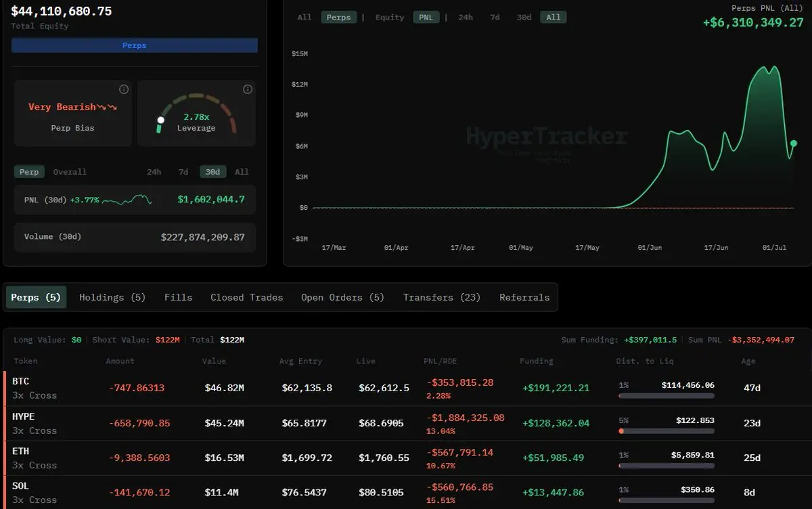Click the blue Perps equity bar

click(x=134, y=45)
